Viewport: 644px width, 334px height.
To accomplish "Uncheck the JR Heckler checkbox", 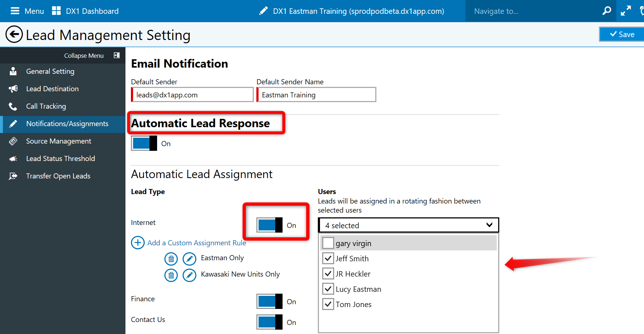I will pyautogui.click(x=328, y=273).
